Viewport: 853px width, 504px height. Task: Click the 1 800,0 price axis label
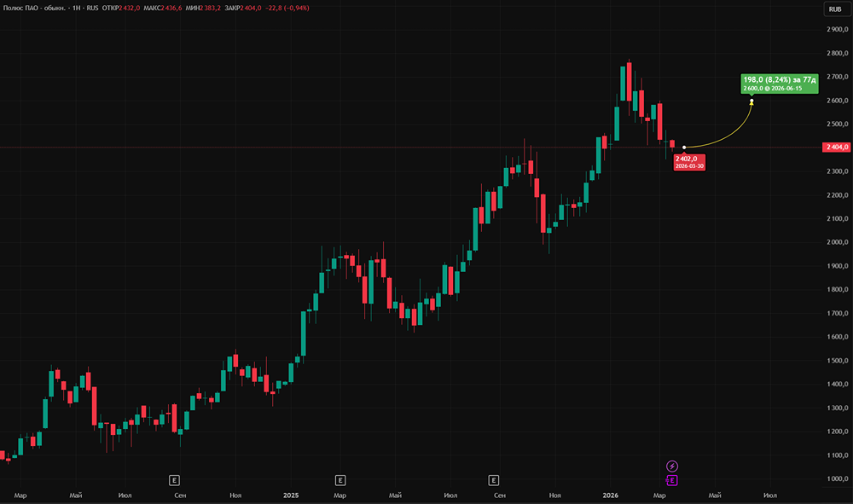click(838, 290)
